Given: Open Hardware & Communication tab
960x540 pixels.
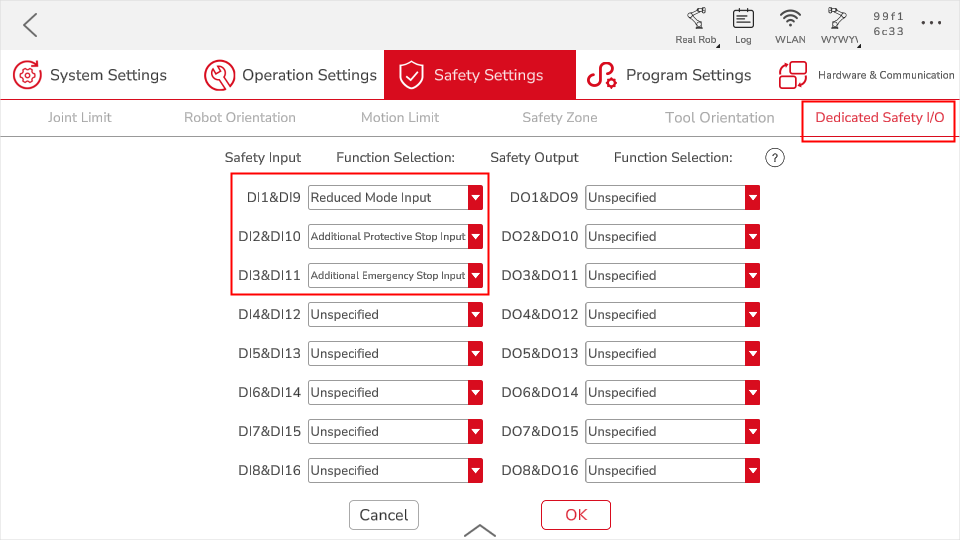Looking at the screenshot, I should coord(864,75).
